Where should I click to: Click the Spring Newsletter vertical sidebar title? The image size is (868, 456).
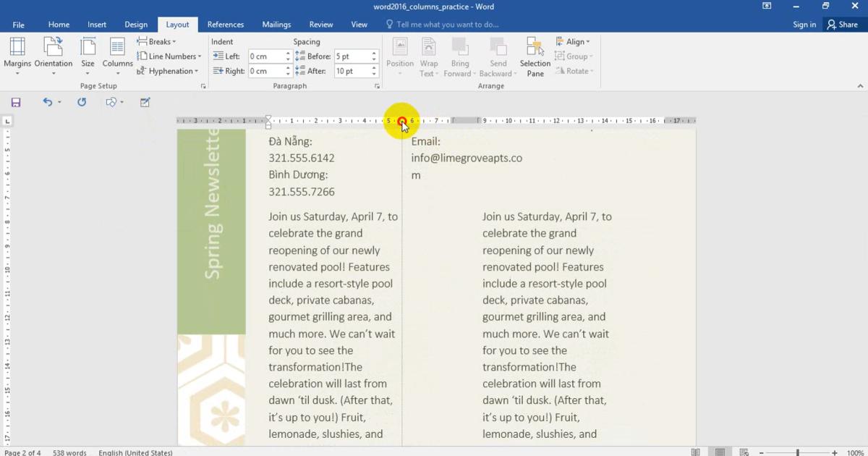(x=212, y=204)
